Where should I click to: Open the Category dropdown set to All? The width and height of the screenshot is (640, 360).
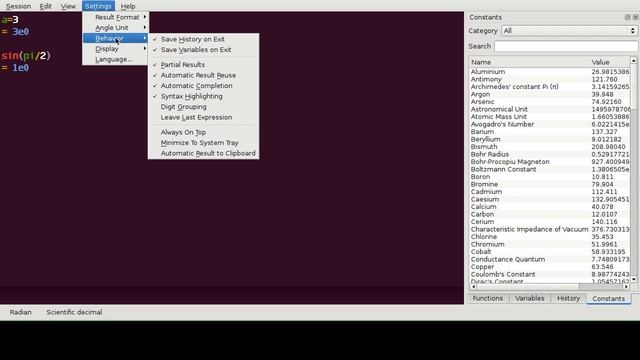coord(569,31)
